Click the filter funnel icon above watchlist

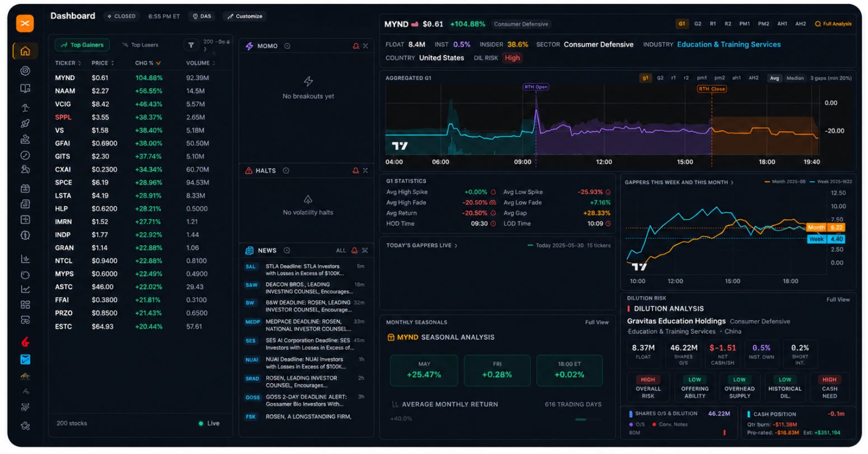click(191, 45)
